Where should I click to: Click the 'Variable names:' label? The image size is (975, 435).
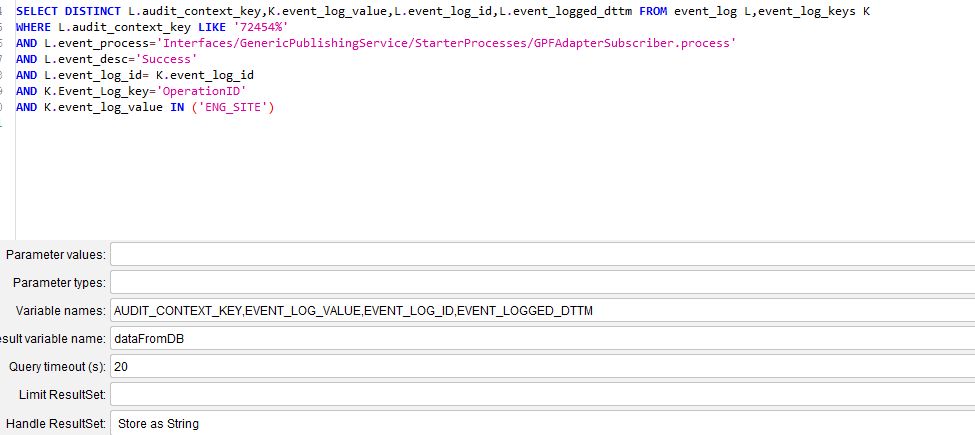(x=60, y=311)
